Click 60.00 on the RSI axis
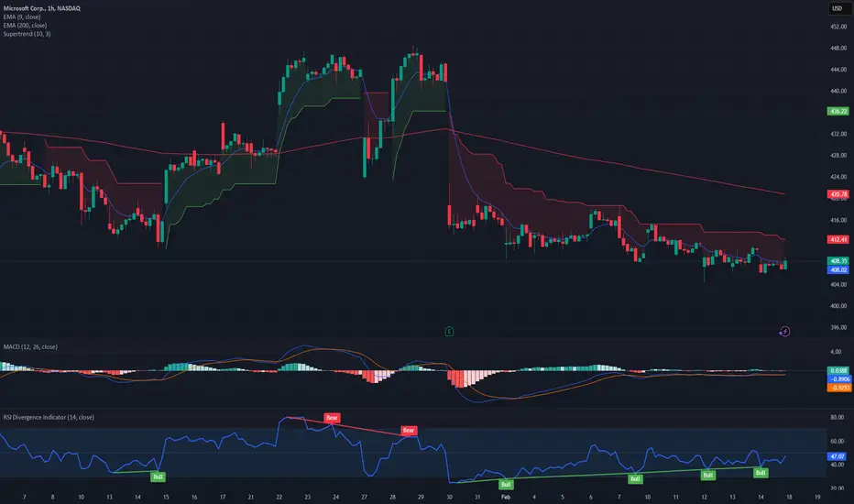 click(838, 441)
